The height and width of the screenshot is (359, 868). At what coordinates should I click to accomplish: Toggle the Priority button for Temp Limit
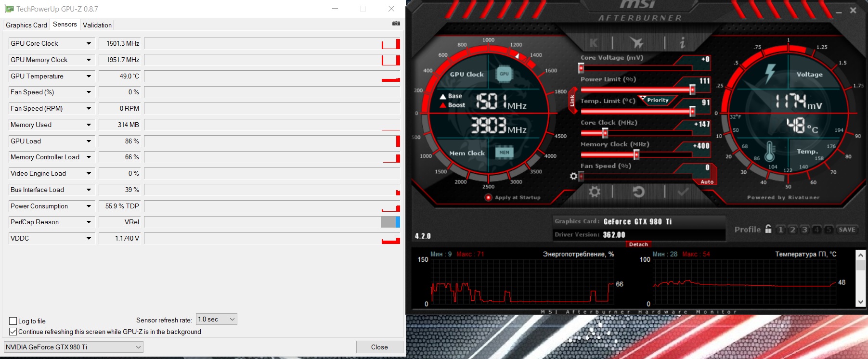[x=657, y=100]
